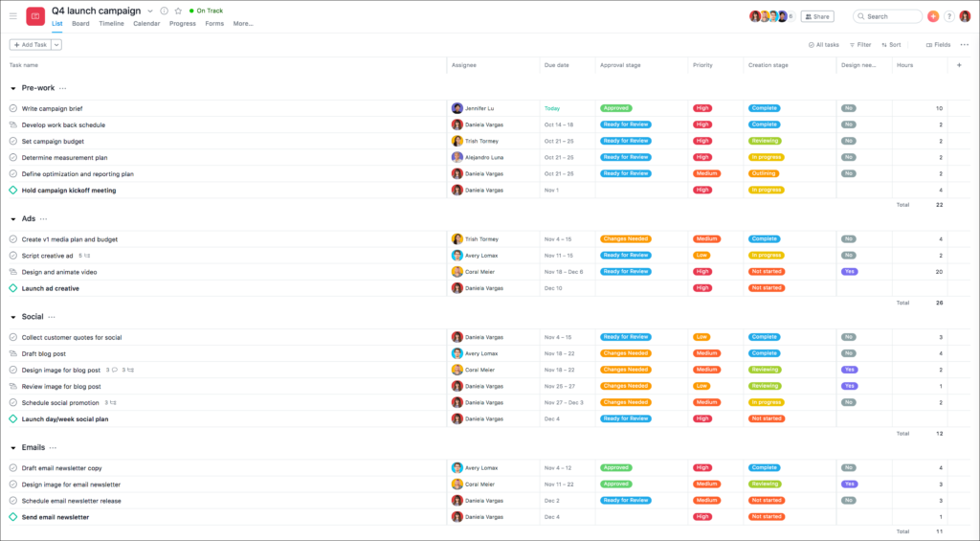This screenshot has width=980, height=541.
Task: Open the hamburger sidebar menu
Action: point(13,16)
